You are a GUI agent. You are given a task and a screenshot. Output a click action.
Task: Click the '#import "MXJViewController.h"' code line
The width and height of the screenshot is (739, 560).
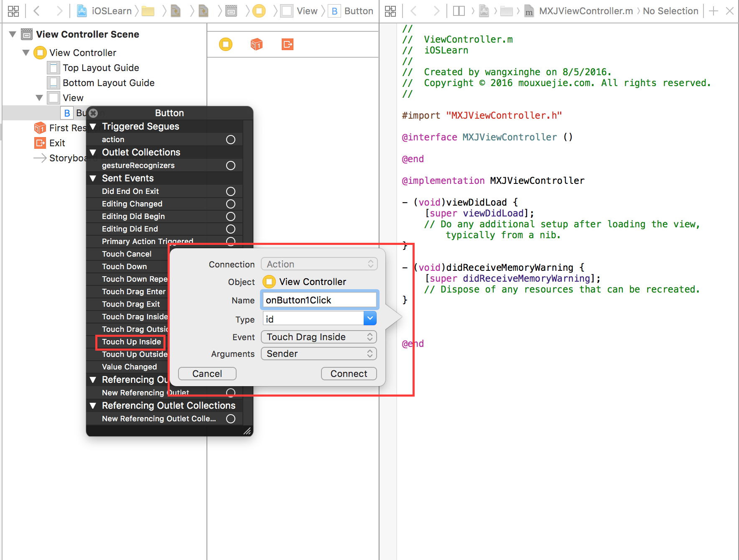tap(482, 115)
